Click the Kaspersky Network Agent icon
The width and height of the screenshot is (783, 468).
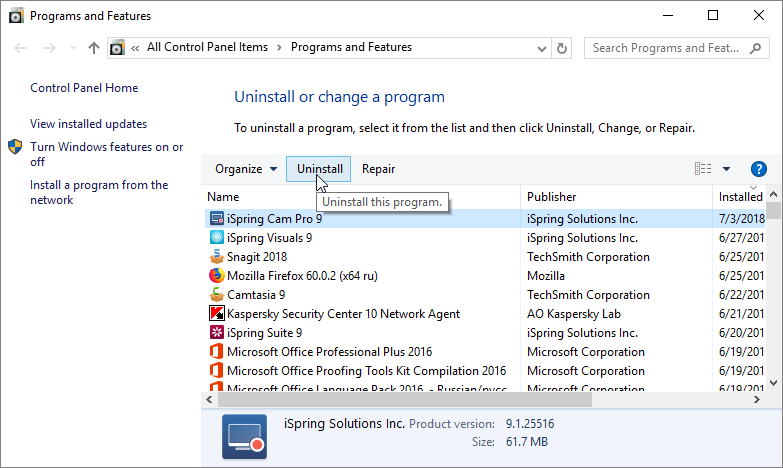pos(216,314)
